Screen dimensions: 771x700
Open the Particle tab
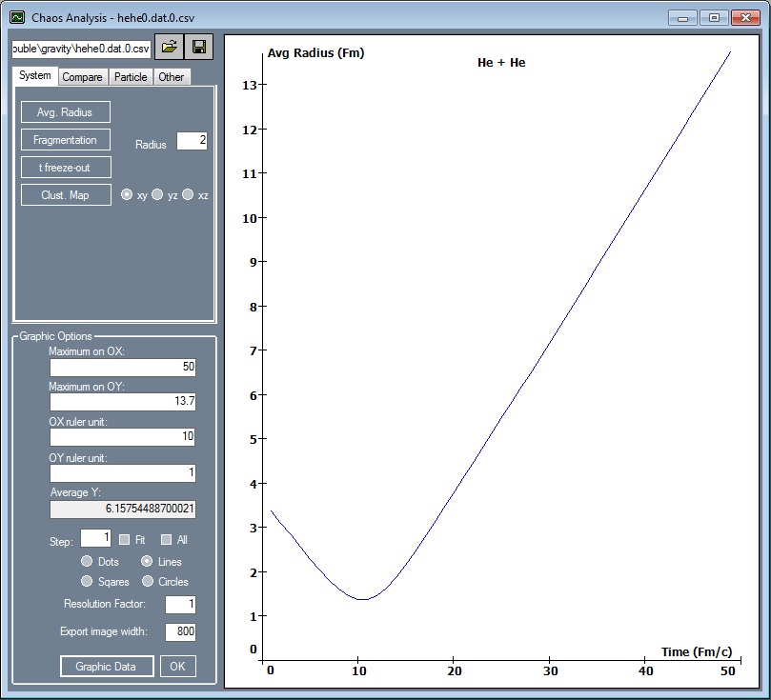tap(131, 77)
